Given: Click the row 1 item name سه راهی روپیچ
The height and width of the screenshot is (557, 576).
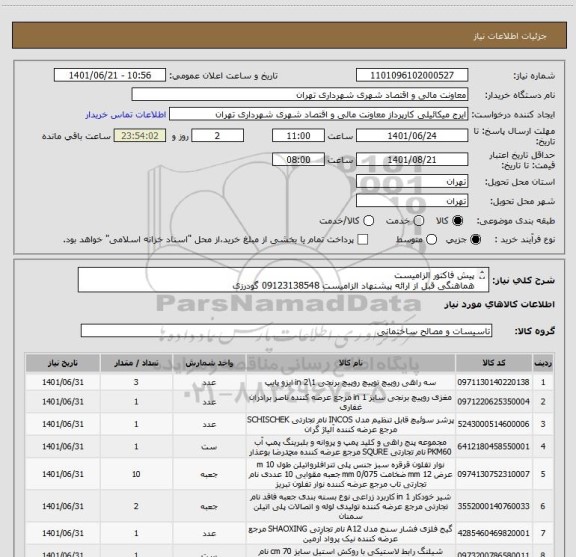Looking at the screenshot, I should (x=350, y=382).
